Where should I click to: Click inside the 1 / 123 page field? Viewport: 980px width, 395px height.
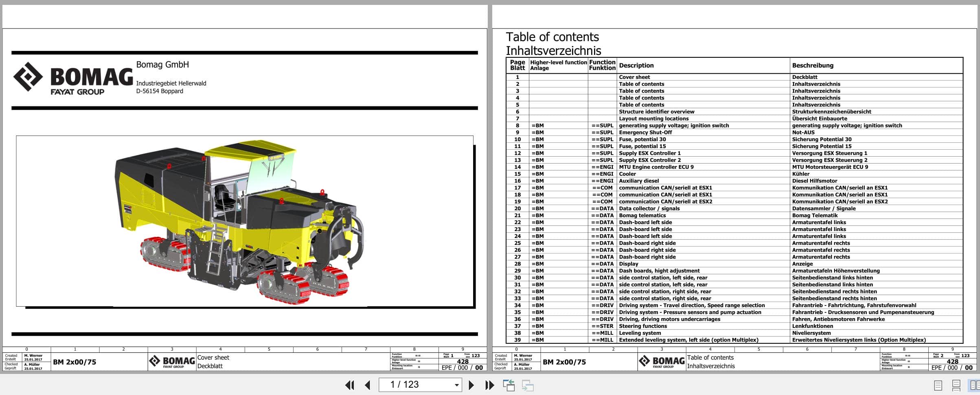click(x=407, y=384)
